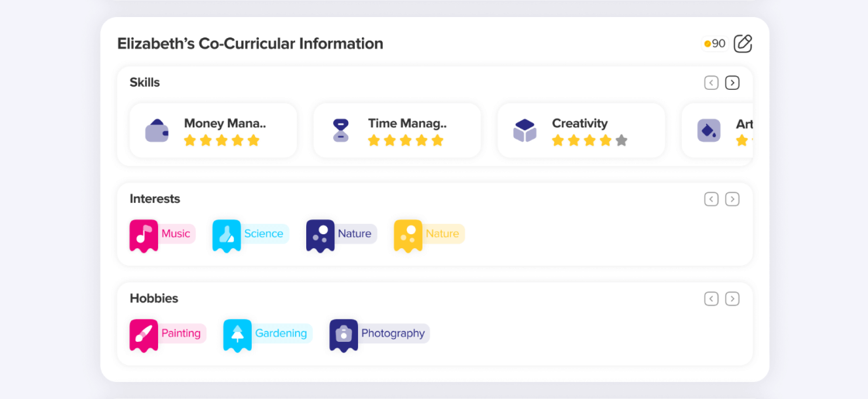Click the blue Science flask icon
This screenshot has height=399, width=868.
226,235
